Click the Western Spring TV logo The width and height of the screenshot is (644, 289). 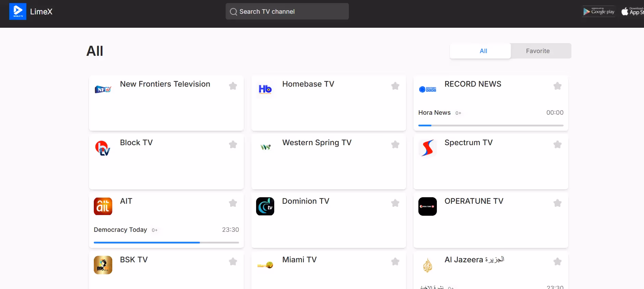(265, 148)
